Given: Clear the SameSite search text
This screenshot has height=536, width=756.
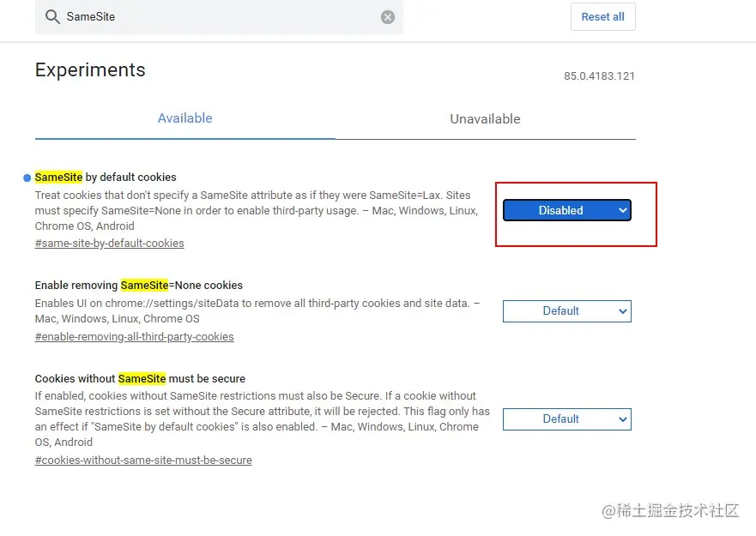Looking at the screenshot, I should (x=388, y=17).
